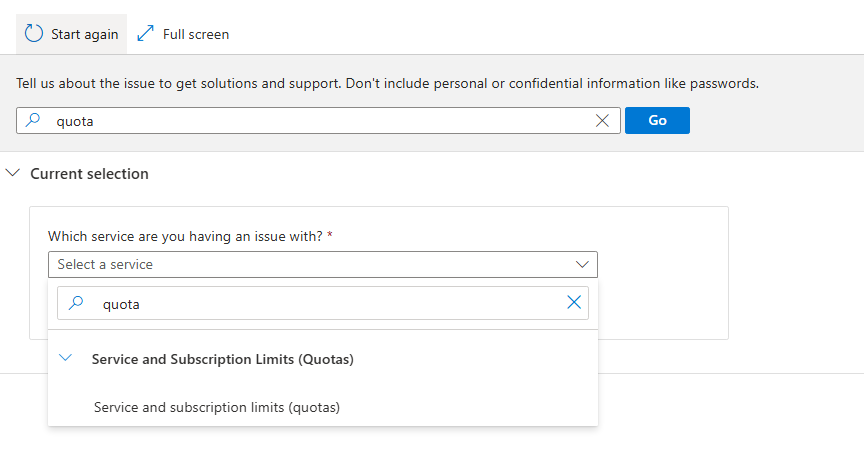The height and width of the screenshot is (476, 864).
Task: Click the Start again refresh icon
Action: tap(34, 34)
